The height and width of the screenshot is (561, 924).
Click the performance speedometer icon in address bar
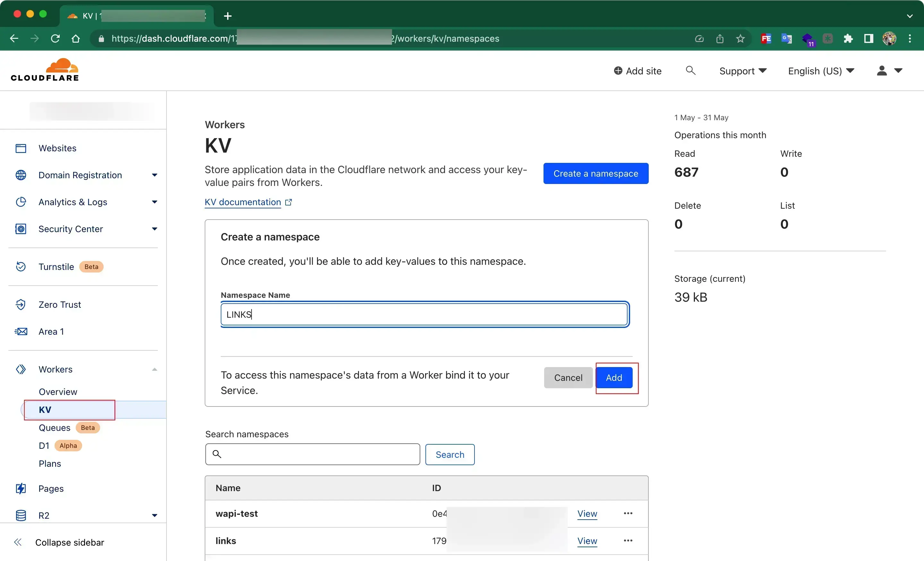699,38
